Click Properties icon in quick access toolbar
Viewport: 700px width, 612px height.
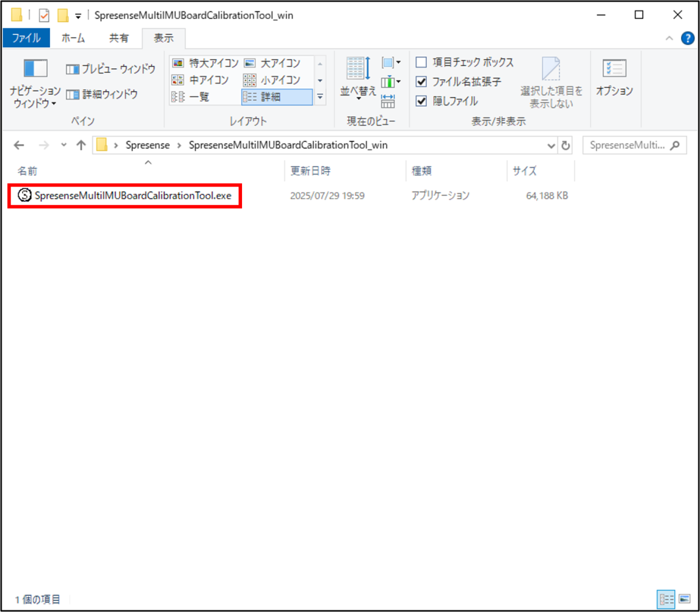click(44, 15)
